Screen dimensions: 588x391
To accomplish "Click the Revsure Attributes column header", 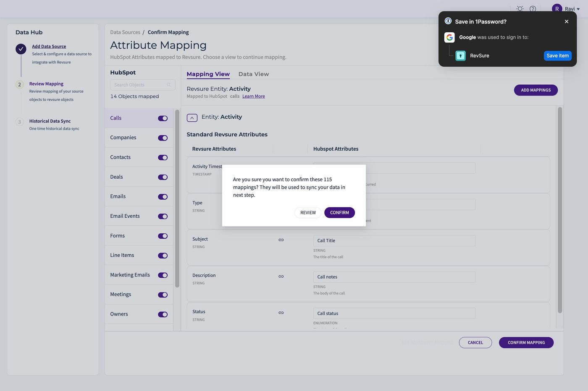I will tap(214, 149).
